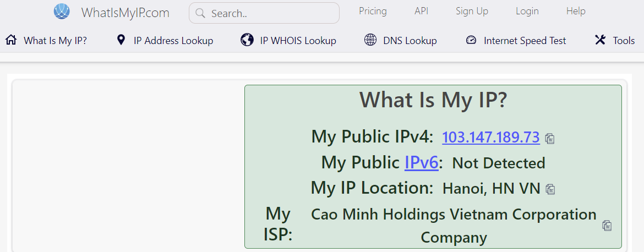Click the 103.147.189.73 IP address link
This screenshot has height=252, width=644.
point(490,137)
